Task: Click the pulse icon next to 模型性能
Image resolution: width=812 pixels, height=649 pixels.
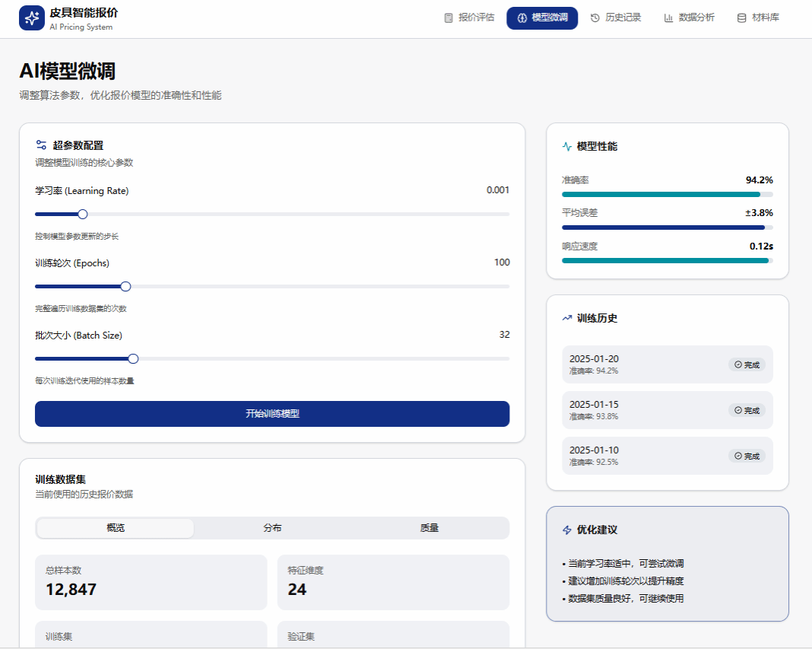Action: (x=566, y=146)
